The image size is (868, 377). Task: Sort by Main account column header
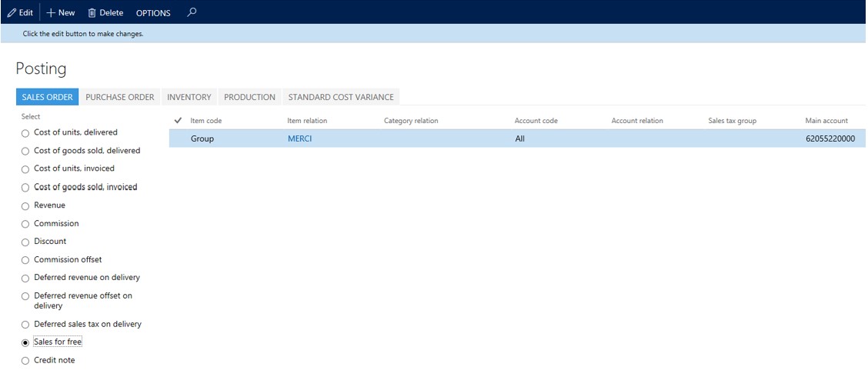pos(826,121)
